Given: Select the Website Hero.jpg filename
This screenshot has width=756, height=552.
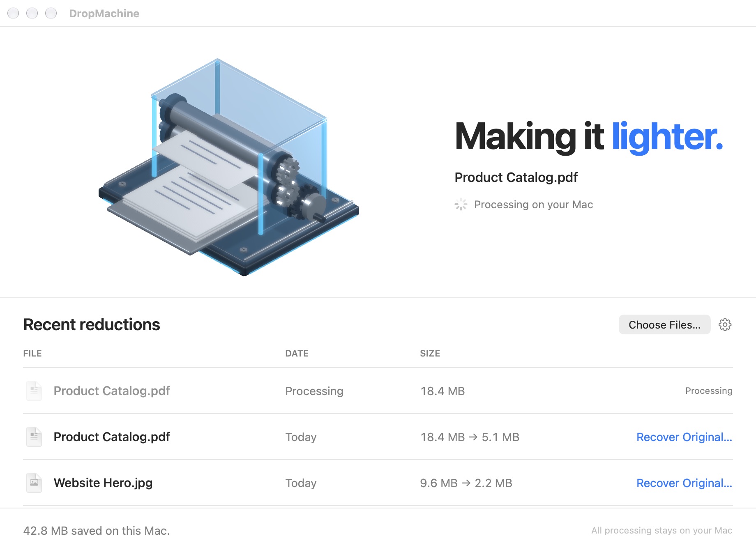Looking at the screenshot, I should click(103, 483).
